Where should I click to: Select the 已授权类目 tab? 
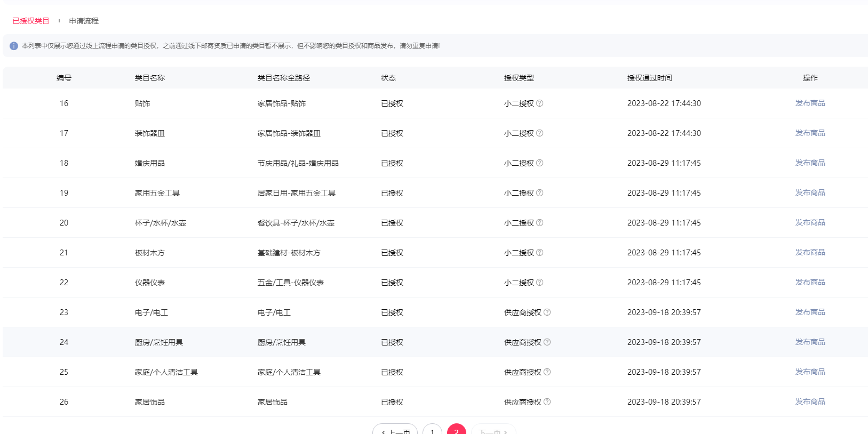tap(31, 21)
